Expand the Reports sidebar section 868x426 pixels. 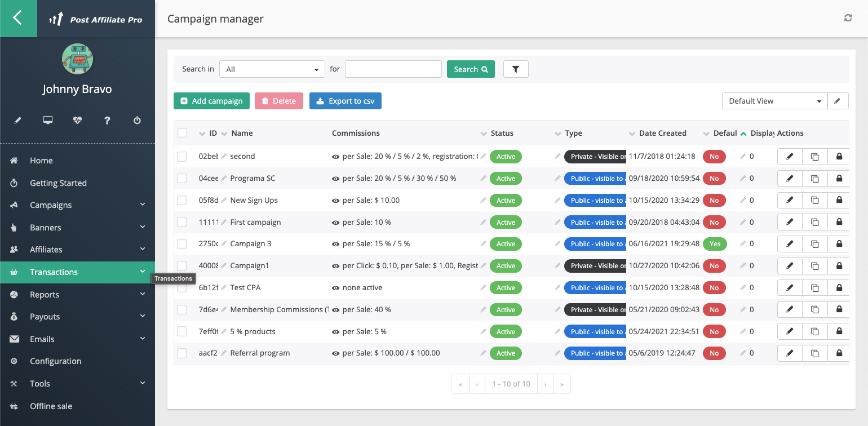44,294
